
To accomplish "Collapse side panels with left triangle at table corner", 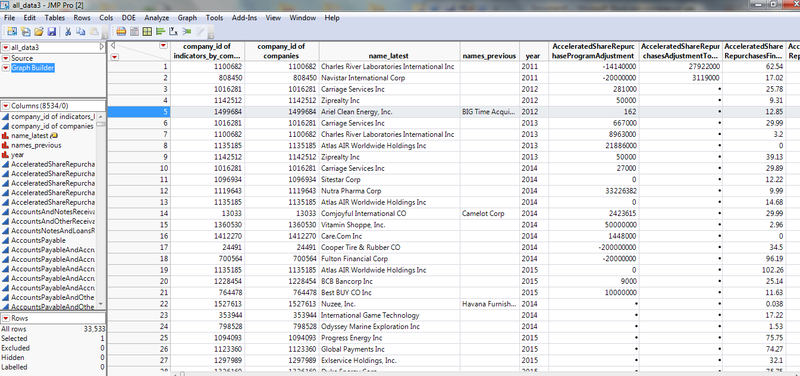I will pyautogui.click(x=113, y=45).
